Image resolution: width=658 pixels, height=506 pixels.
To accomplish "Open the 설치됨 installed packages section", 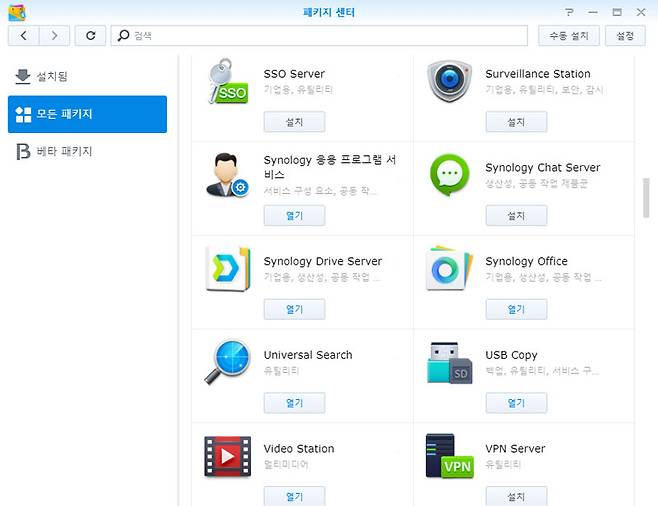I will coord(87,76).
